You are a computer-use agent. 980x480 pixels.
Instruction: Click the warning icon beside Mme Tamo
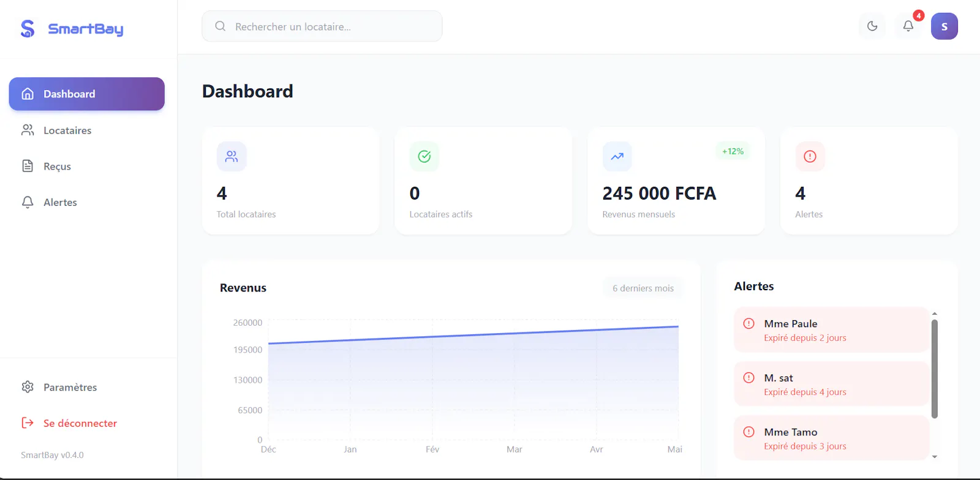coord(748,432)
